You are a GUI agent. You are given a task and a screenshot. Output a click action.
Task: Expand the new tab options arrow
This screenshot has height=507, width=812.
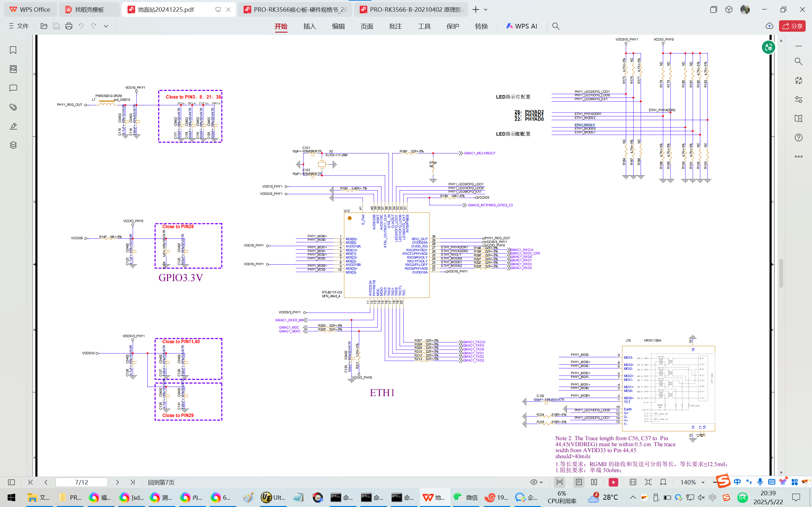point(486,10)
